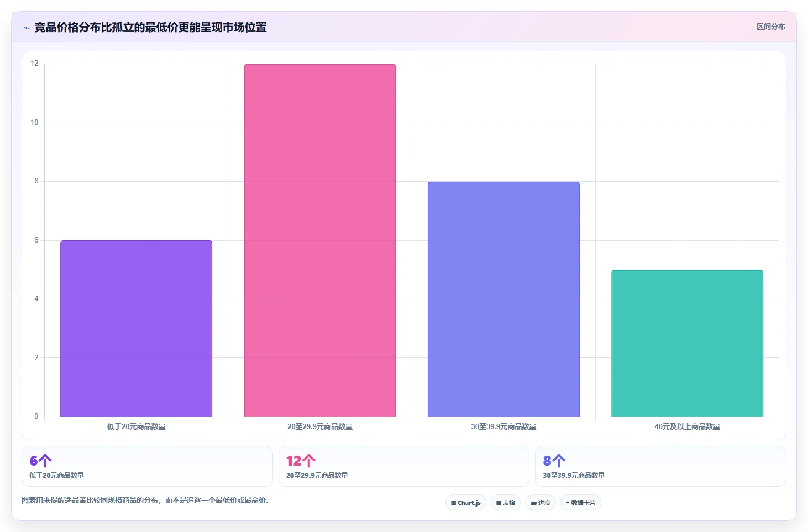
Task: Click the chart title 竞品价格分布比孤立的最低价更能呈现市场位置
Action: [150, 27]
